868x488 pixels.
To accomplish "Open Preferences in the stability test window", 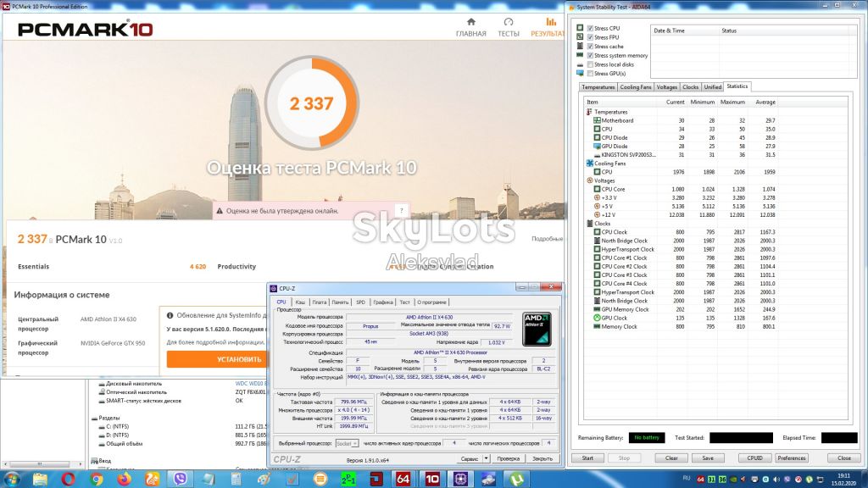I will 792,458.
